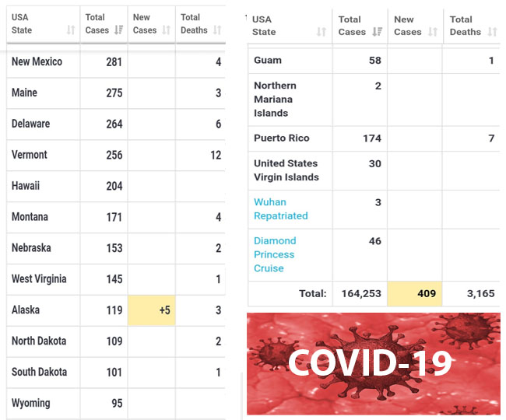Sort left table by New Cases icon
Screen dimensions: 506x420
tap(166, 30)
